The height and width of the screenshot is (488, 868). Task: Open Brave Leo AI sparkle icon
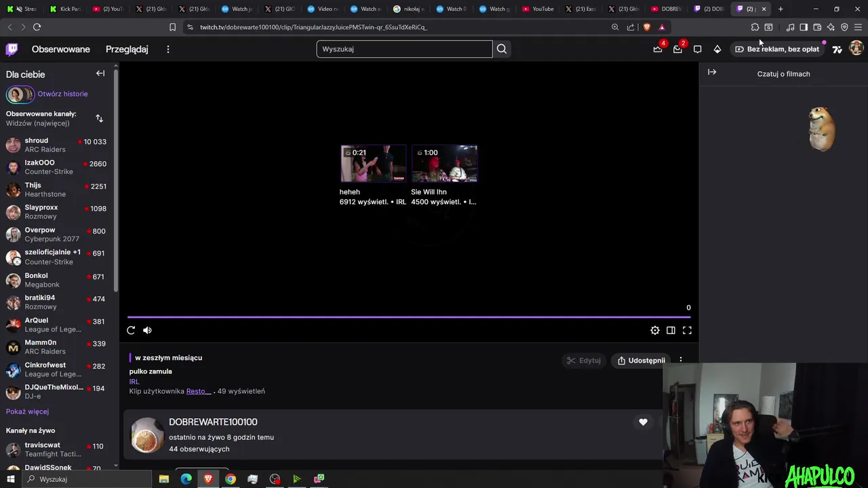[831, 27]
